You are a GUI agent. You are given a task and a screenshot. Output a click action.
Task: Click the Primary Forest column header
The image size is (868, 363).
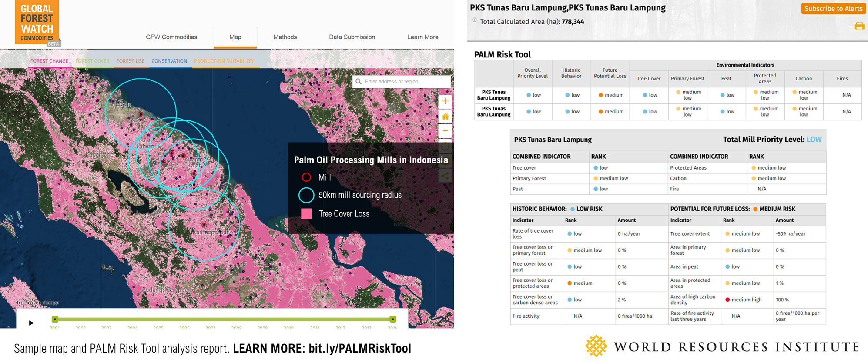coord(687,79)
